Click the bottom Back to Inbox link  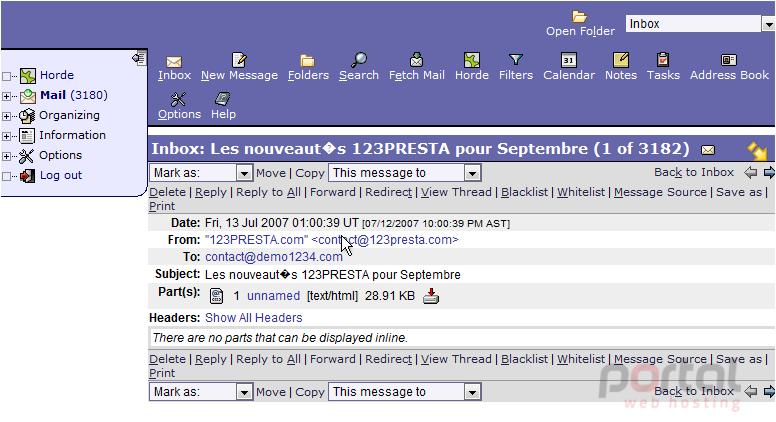(x=694, y=391)
